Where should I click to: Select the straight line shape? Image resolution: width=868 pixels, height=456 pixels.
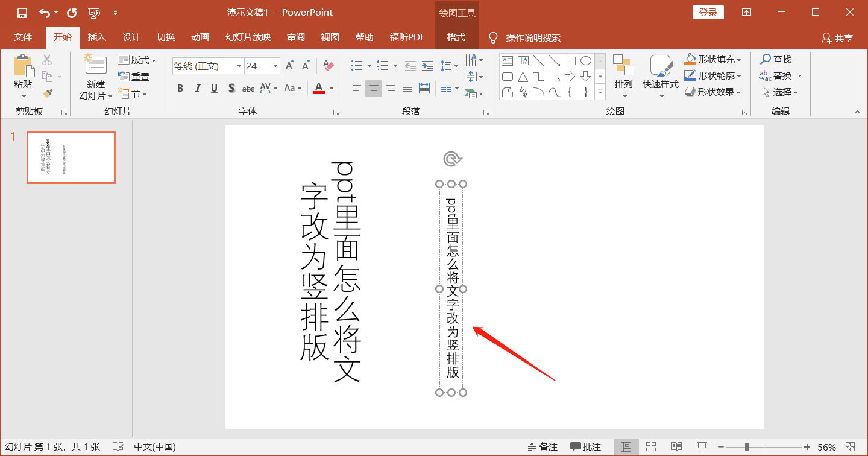coord(539,61)
